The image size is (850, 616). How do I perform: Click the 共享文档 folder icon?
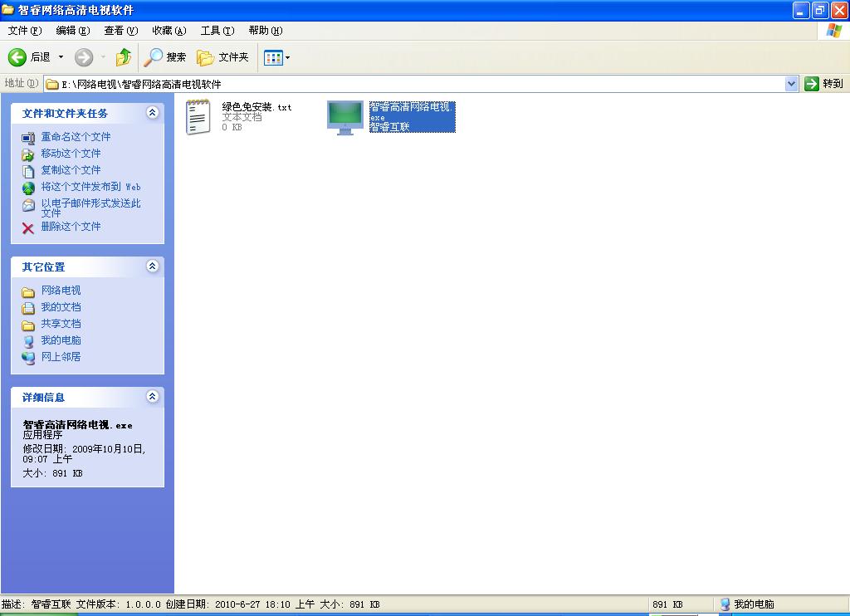click(28, 325)
